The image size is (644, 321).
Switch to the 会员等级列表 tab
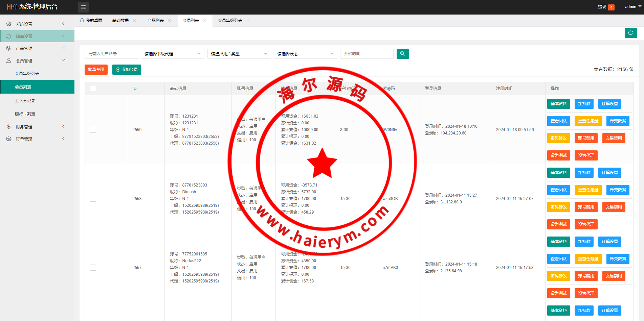[230, 21]
